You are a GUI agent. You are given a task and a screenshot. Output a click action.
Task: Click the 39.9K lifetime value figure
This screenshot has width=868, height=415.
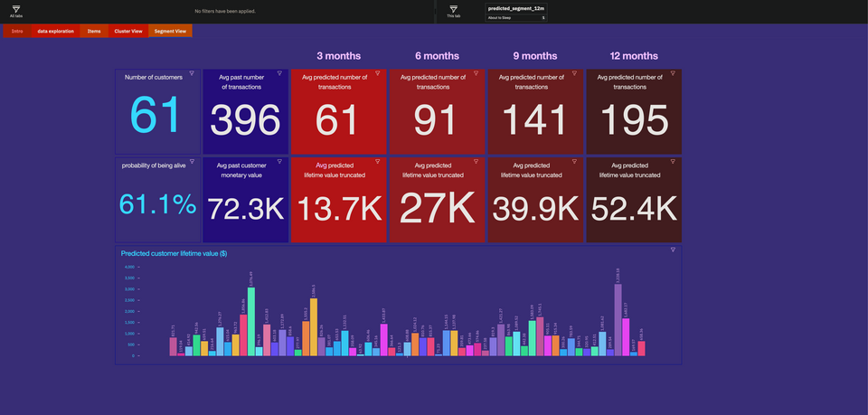pos(535,209)
